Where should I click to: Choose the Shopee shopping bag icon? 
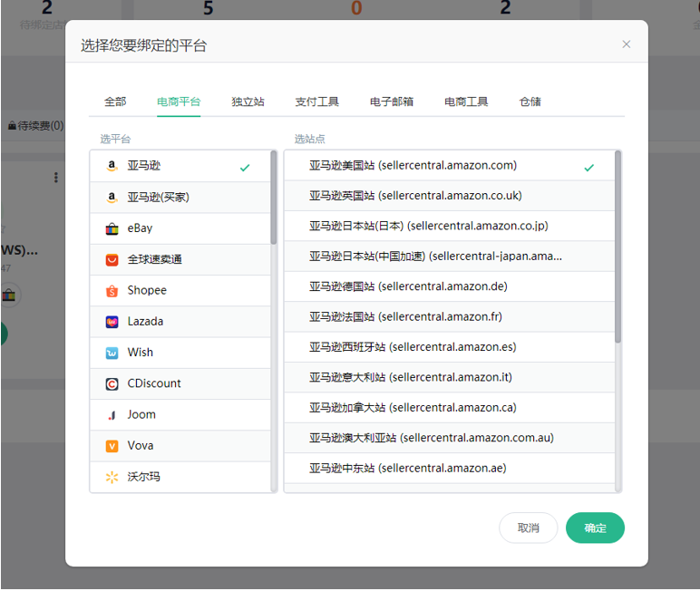click(x=112, y=291)
